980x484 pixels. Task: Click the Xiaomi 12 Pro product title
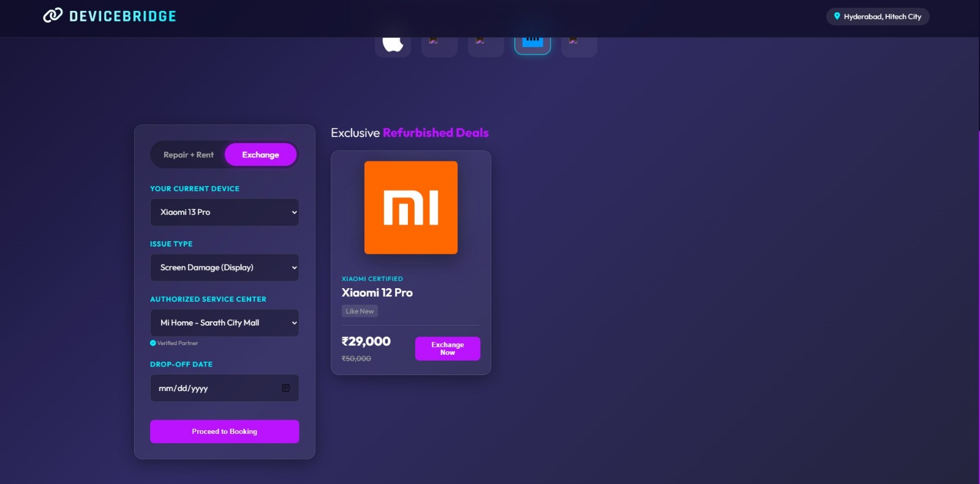[x=377, y=293]
